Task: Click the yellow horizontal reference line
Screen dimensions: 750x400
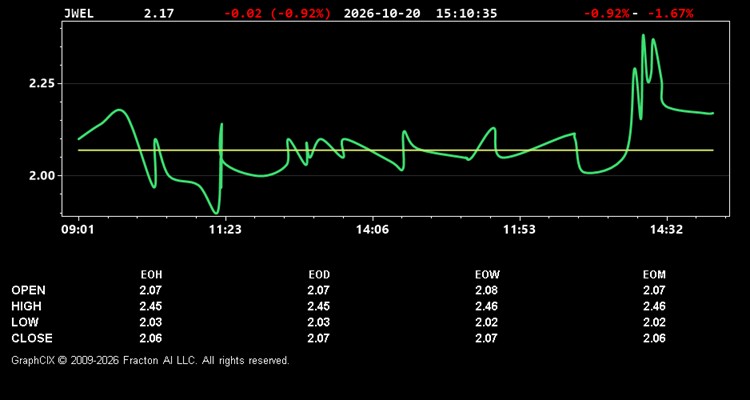Action: pos(396,150)
